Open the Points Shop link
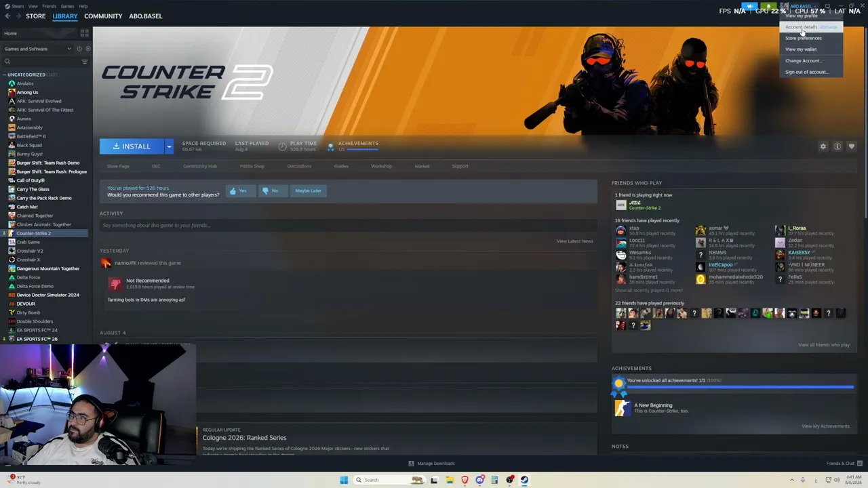Image resolution: width=868 pixels, height=488 pixels. pyautogui.click(x=252, y=166)
